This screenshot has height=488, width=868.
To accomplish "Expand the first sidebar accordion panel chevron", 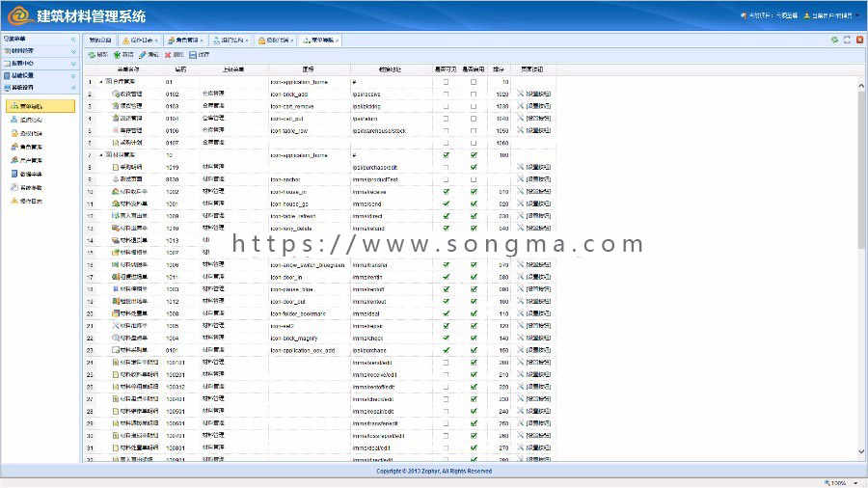I will (x=73, y=40).
